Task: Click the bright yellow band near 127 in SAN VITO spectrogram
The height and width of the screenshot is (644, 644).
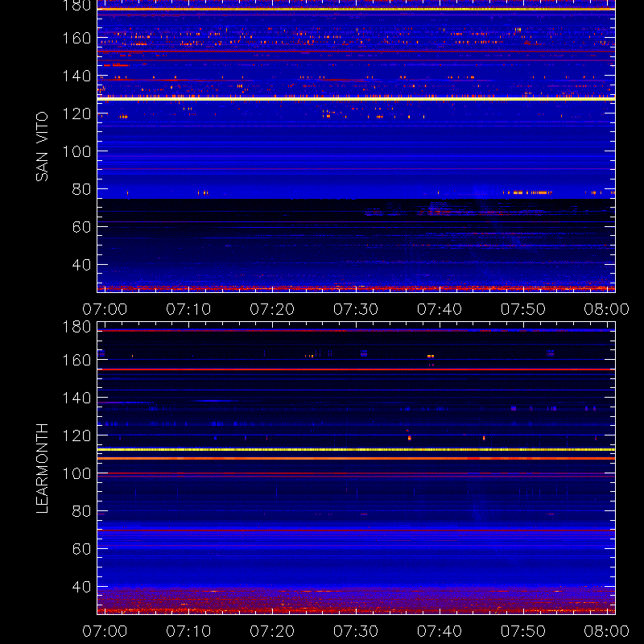Action: coord(356,99)
